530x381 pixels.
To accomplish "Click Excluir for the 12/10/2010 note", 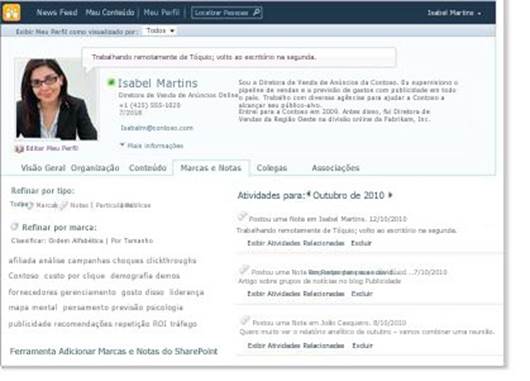I will pyautogui.click(x=361, y=243).
